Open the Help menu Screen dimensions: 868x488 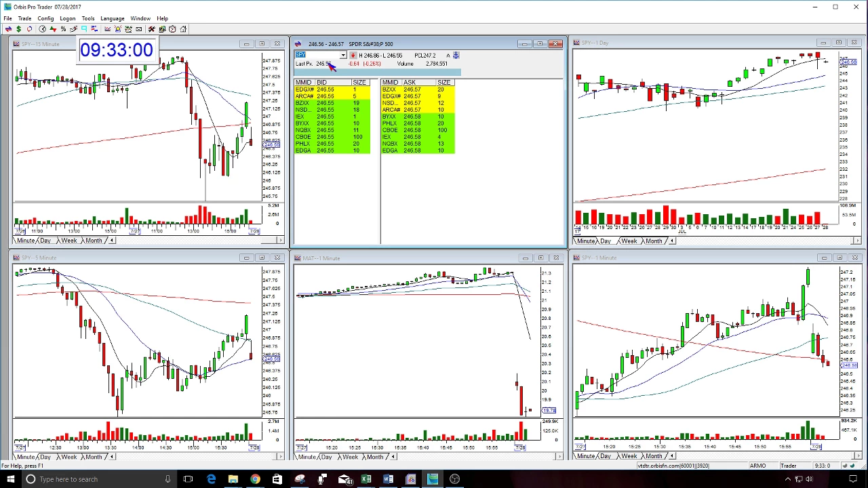(163, 18)
